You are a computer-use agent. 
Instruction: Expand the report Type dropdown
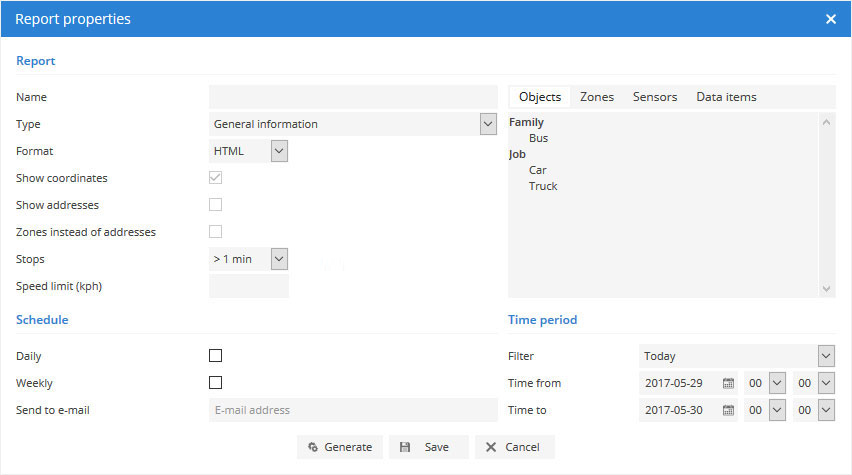click(488, 124)
